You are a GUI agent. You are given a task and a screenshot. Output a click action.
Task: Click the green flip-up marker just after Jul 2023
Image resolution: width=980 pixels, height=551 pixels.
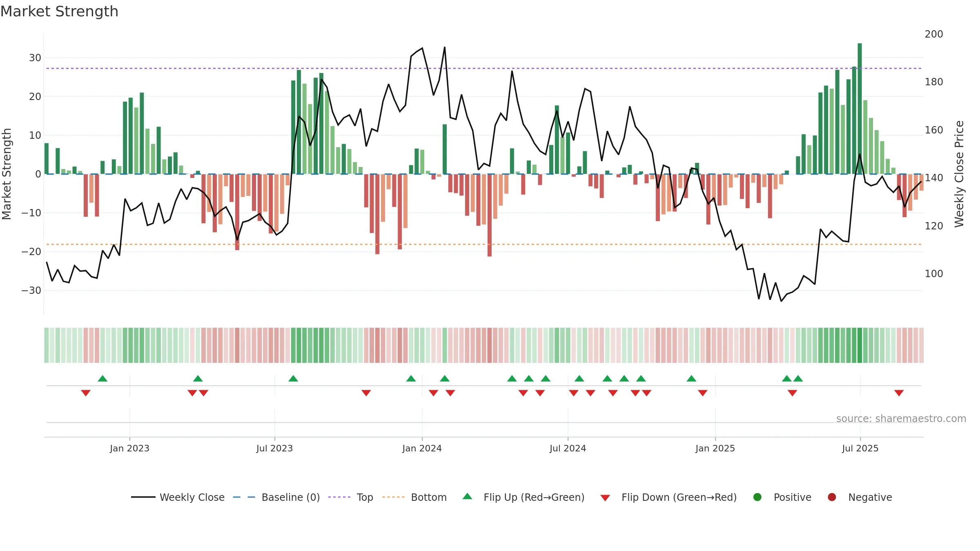point(293,378)
